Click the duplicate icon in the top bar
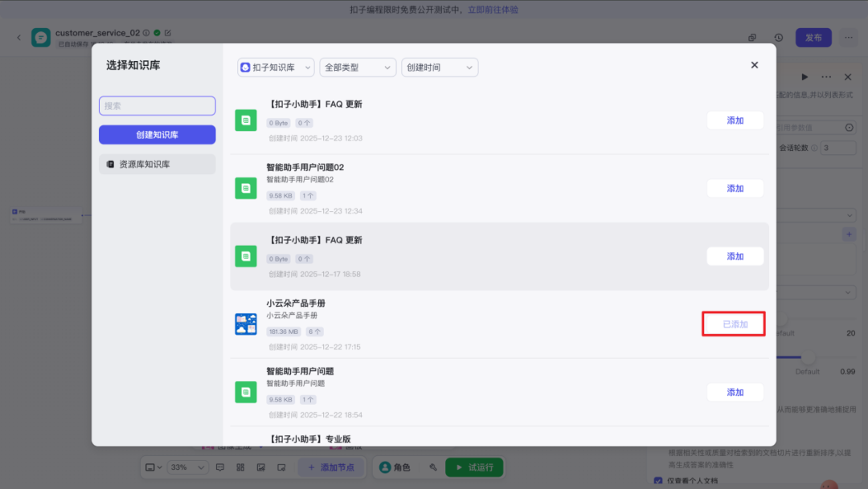The image size is (868, 489). click(x=752, y=38)
